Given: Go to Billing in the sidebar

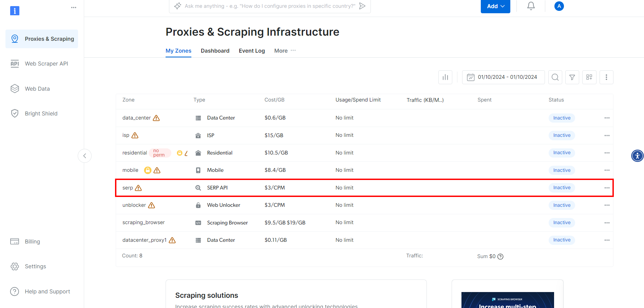Looking at the screenshot, I should click(32, 241).
